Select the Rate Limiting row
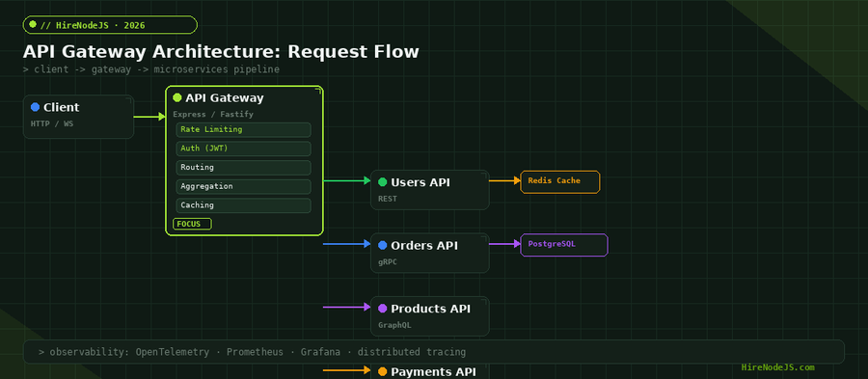868x379 pixels. click(x=244, y=129)
